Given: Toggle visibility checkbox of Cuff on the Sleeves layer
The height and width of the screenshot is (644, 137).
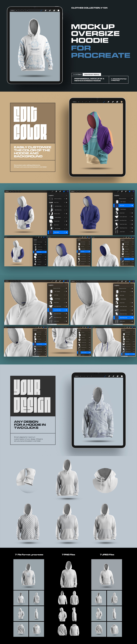Looking at the screenshot, I should (67, 199).
